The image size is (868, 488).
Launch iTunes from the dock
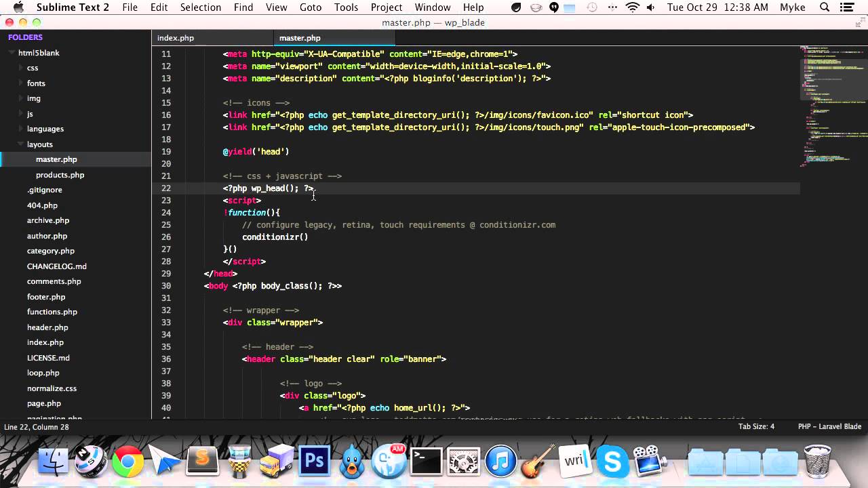pos(501,462)
